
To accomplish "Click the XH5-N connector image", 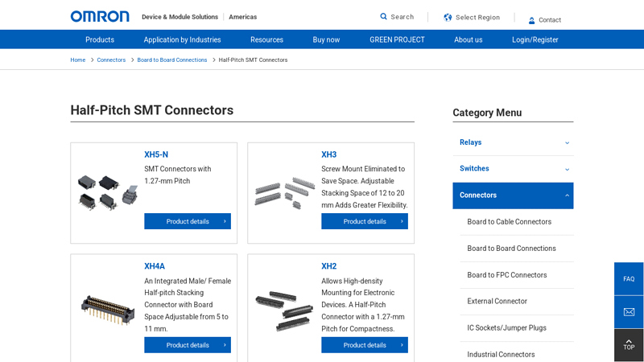I will tap(108, 193).
